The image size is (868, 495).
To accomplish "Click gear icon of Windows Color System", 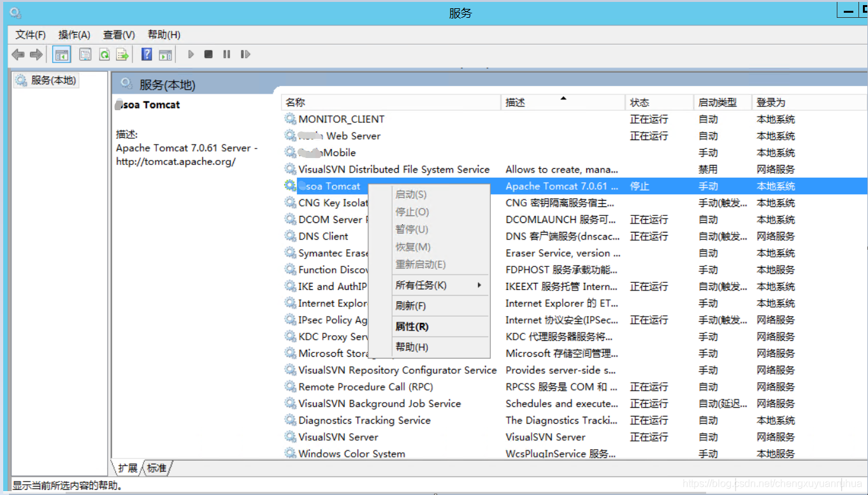I will coord(291,454).
